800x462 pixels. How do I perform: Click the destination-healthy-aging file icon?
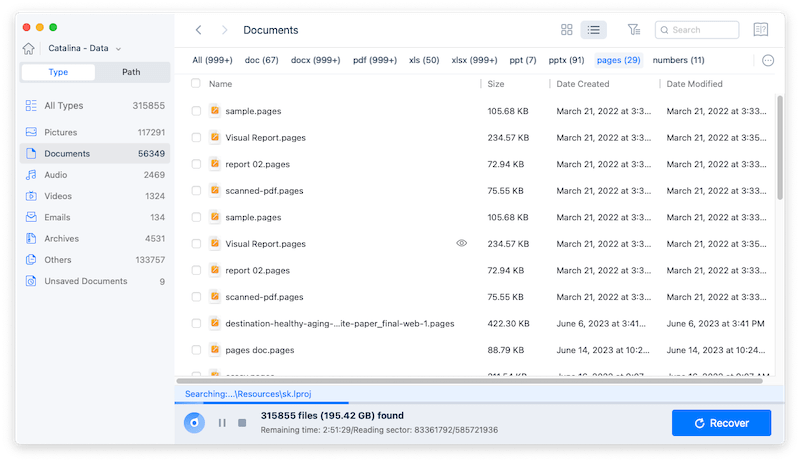(215, 323)
